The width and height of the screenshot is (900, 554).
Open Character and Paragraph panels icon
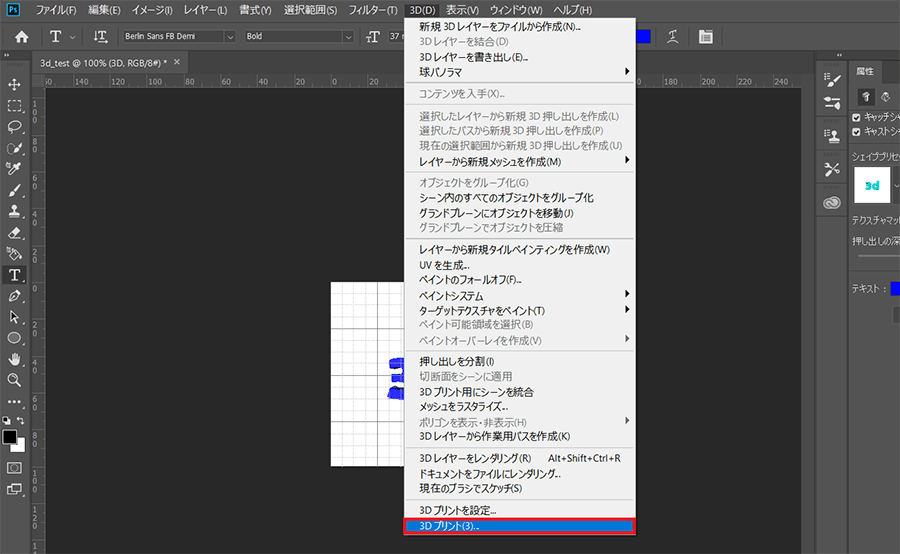click(706, 37)
